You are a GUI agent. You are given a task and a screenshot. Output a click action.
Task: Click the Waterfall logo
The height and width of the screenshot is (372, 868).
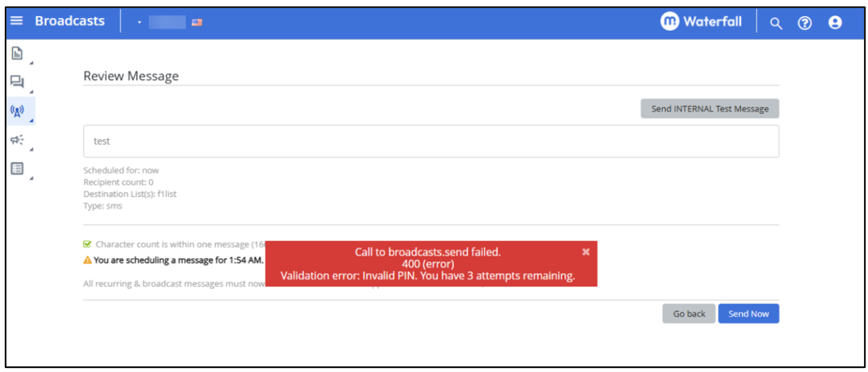(701, 22)
